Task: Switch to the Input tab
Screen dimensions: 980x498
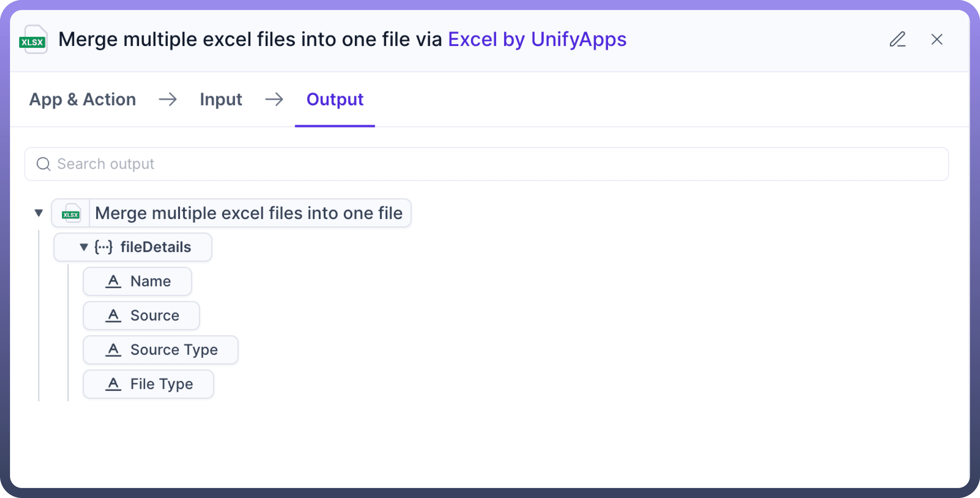Action: point(221,99)
